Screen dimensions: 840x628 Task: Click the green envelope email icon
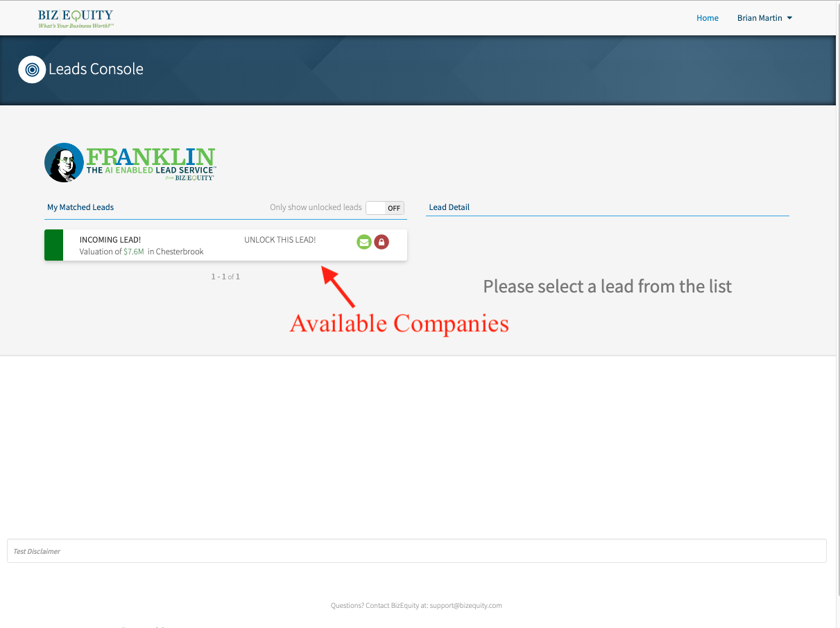tap(364, 242)
